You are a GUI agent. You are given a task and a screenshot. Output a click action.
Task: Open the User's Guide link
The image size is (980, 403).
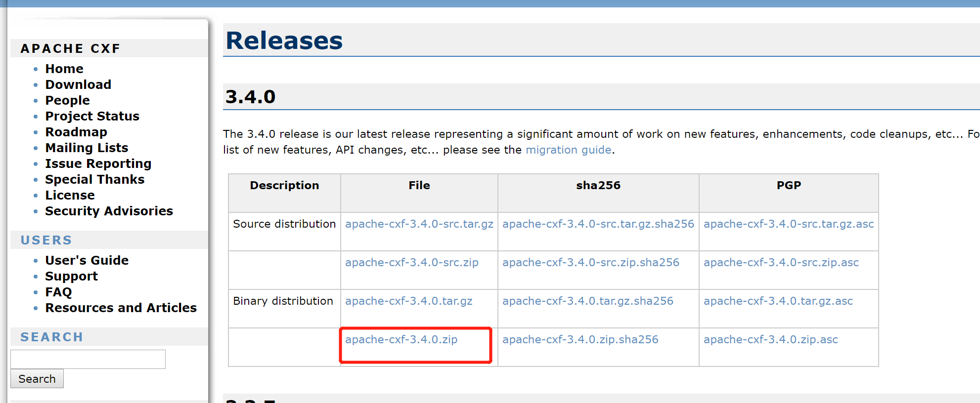pyautogui.click(x=87, y=260)
